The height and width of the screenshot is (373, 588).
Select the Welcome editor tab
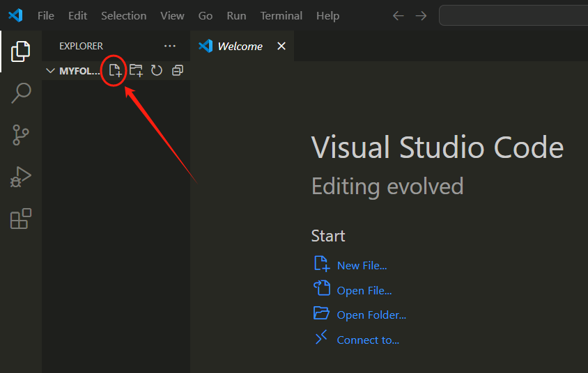coord(242,46)
